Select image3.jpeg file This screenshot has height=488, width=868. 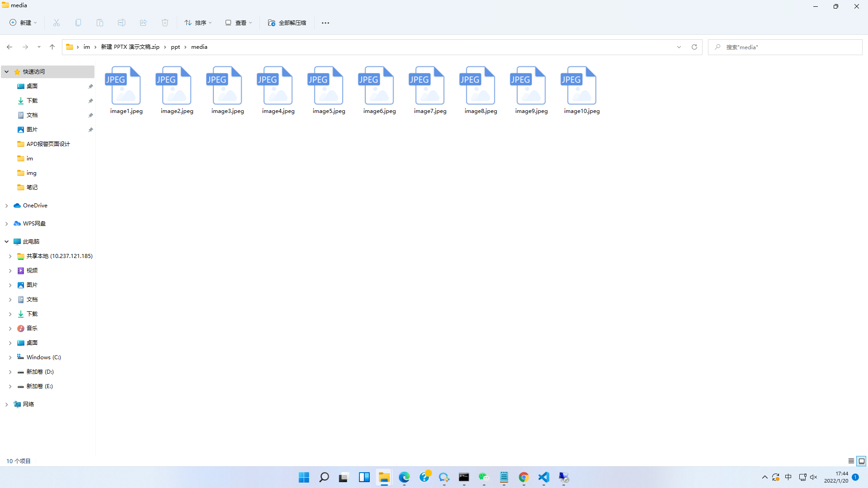click(x=228, y=90)
